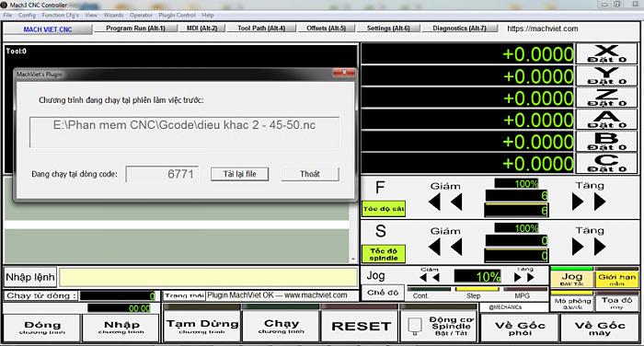Click Nhập lệnh button

[30, 277]
